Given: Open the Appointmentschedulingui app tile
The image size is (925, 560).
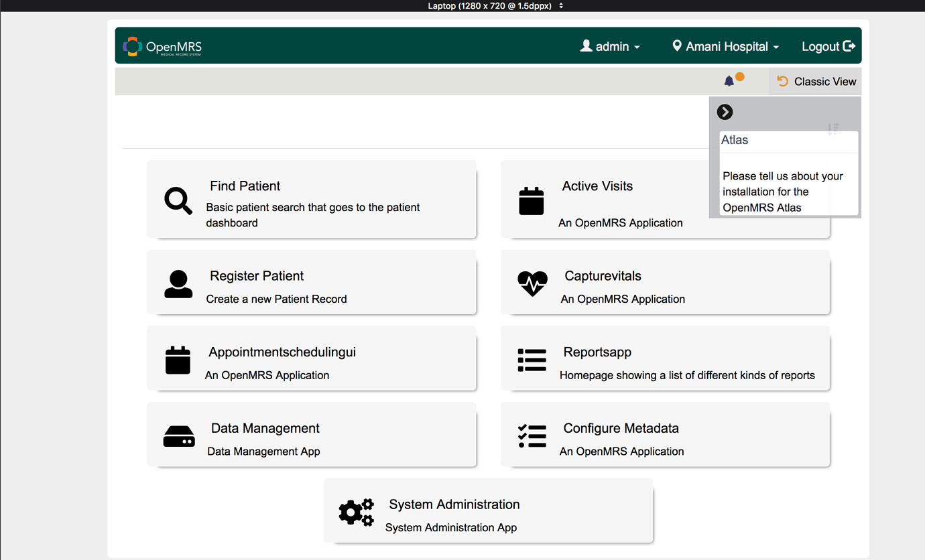Looking at the screenshot, I should (x=312, y=358).
